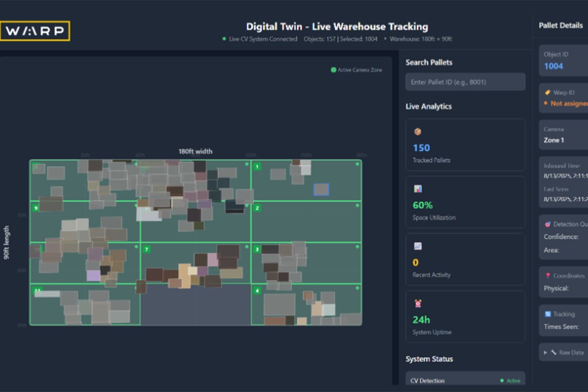Click the package icon on Tracked Pallets card
Image resolution: width=588 pixels, height=392 pixels.
(x=417, y=130)
